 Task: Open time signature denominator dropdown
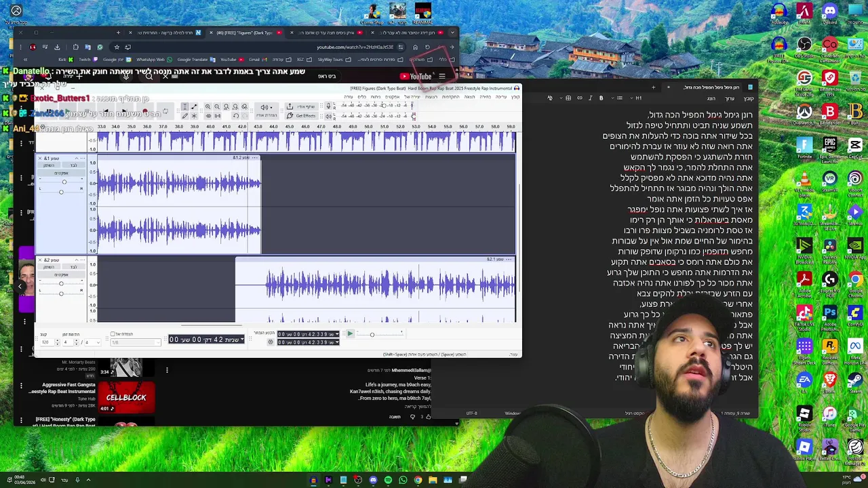tap(93, 342)
